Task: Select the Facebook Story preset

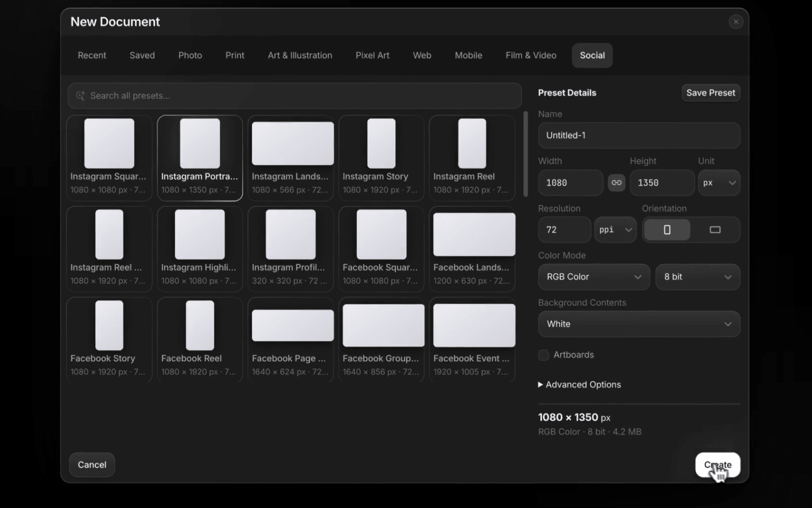Action: coord(109,339)
